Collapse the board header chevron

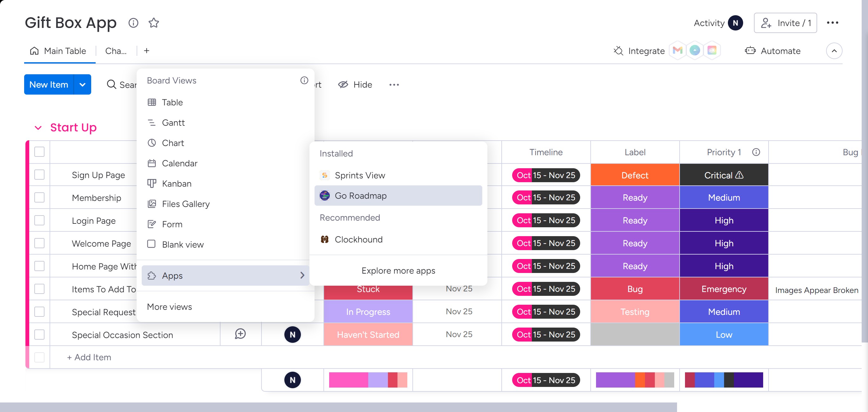pyautogui.click(x=834, y=51)
